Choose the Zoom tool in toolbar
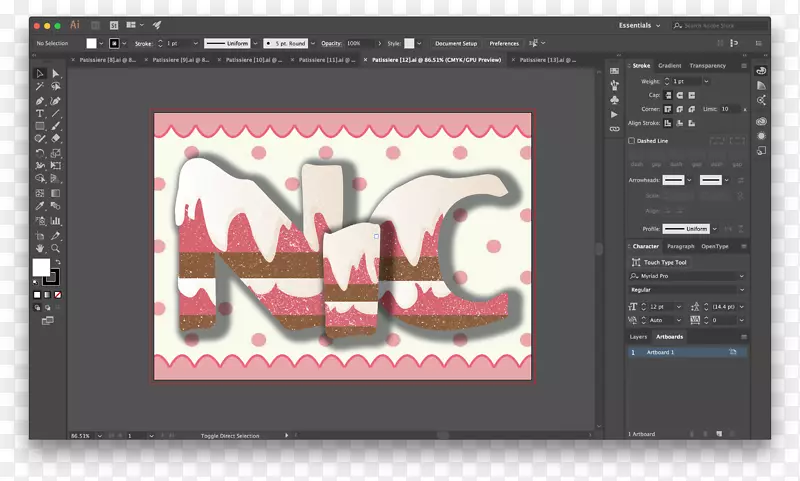800x481 pixels. click(56, 246)
